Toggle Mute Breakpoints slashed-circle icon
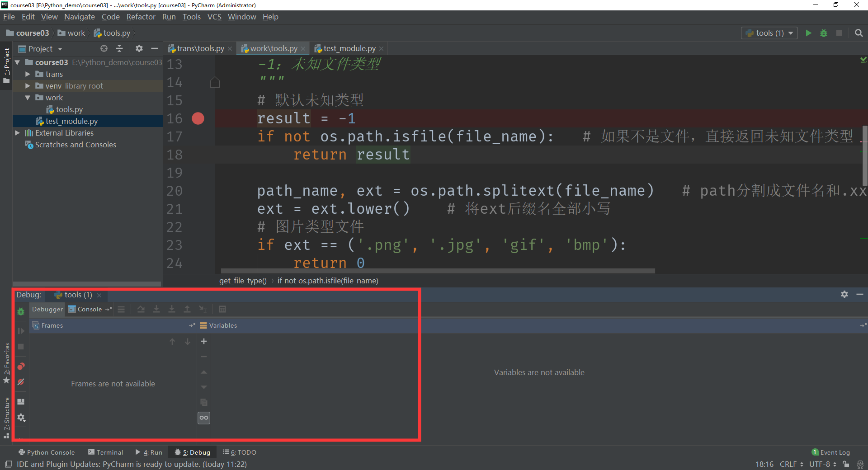The image size is (868, 470). [21, 382]
